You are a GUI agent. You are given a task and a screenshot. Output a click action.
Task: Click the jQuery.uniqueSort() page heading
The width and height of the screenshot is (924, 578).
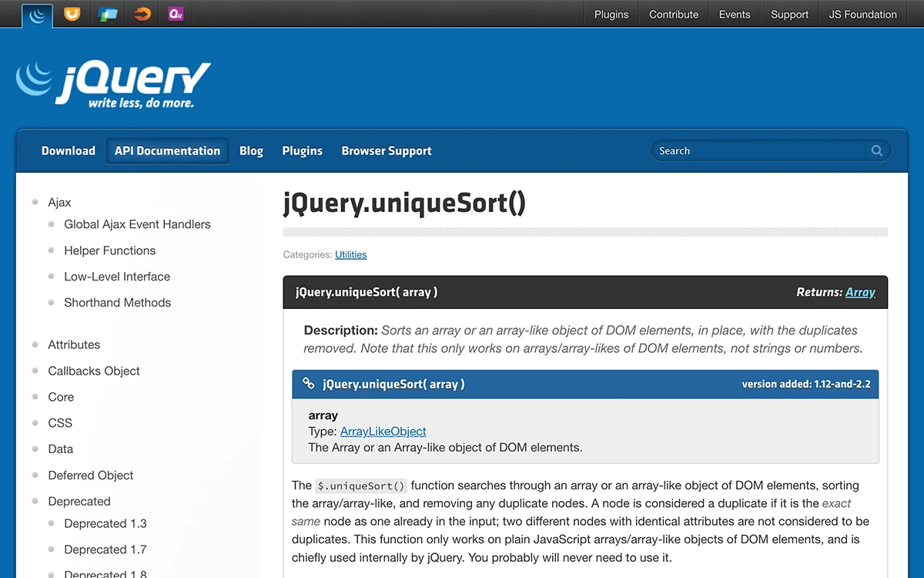[x=404, y=203]
